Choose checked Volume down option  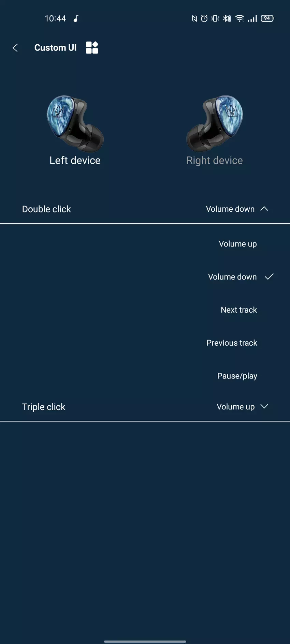tap(233, 277)
